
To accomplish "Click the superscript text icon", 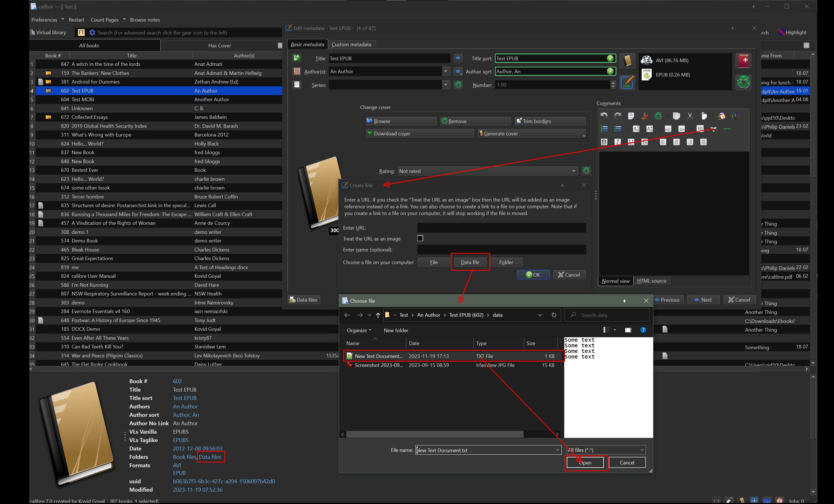I will [x=636, y=129].
